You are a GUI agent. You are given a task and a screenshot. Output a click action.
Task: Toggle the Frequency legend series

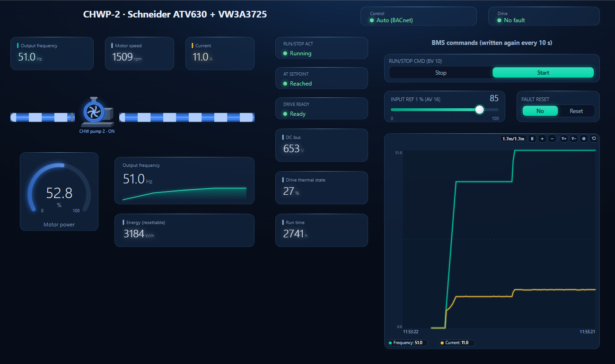(x=407, y=343)
